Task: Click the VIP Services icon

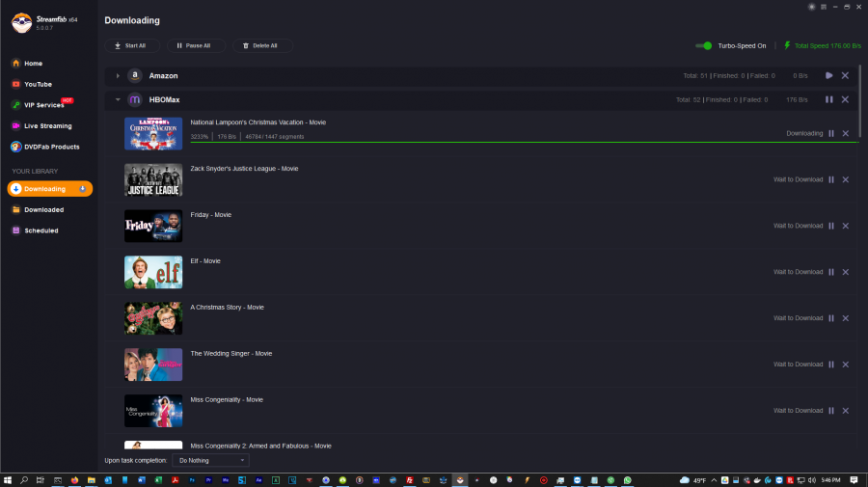Action: coord(15,105)
